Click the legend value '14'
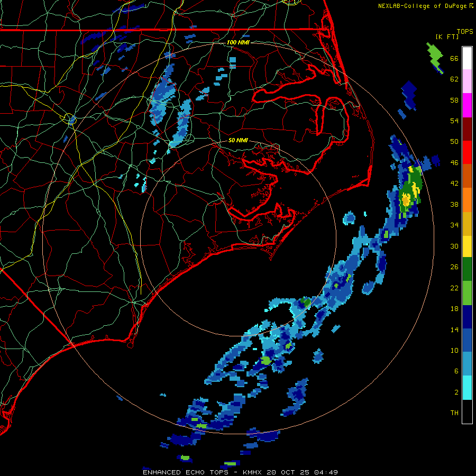 click(454, 329)
